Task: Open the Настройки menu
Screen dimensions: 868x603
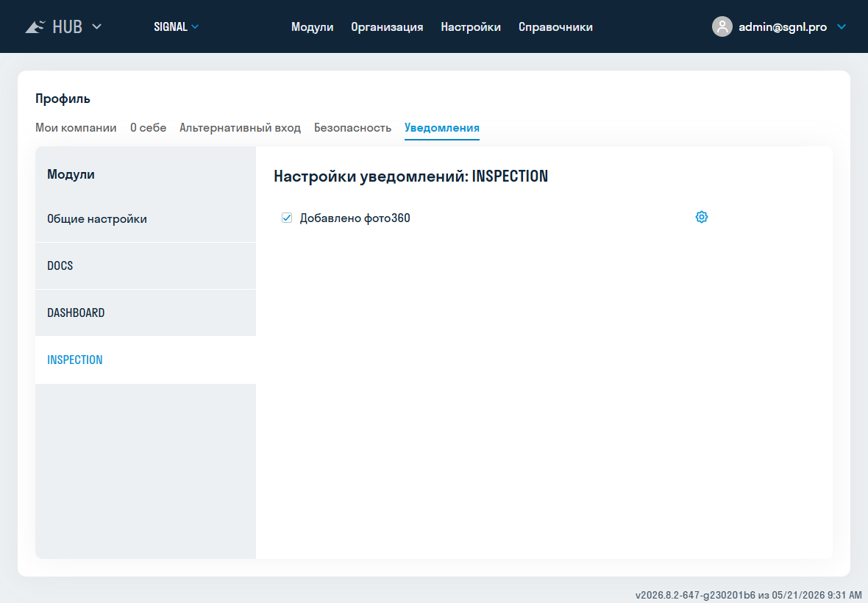Action: (x=471, y=26)
